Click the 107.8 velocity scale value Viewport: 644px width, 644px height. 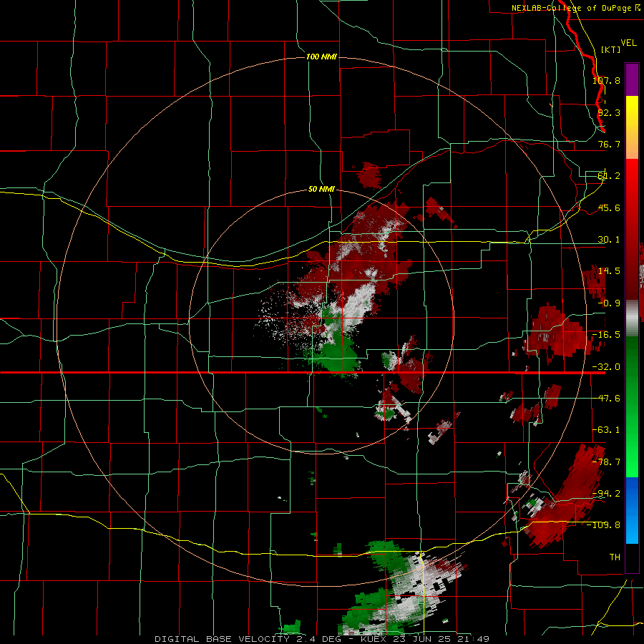coord(606,80)
